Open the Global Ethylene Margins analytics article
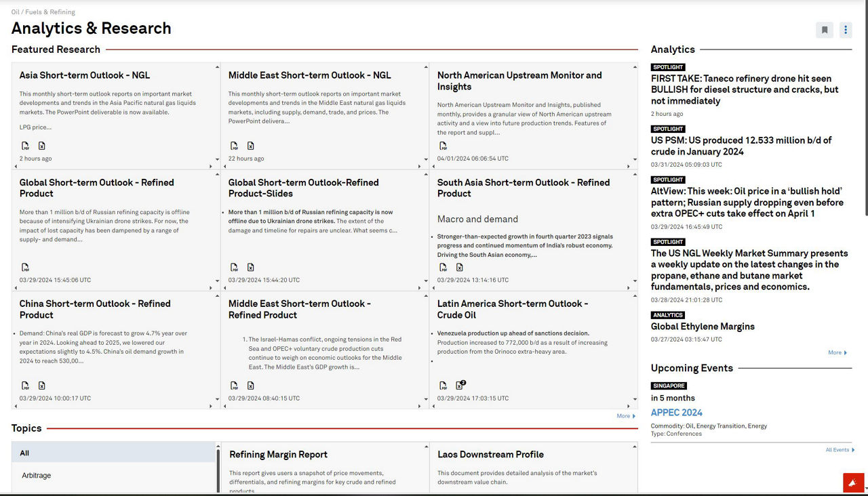 point(703,327)
